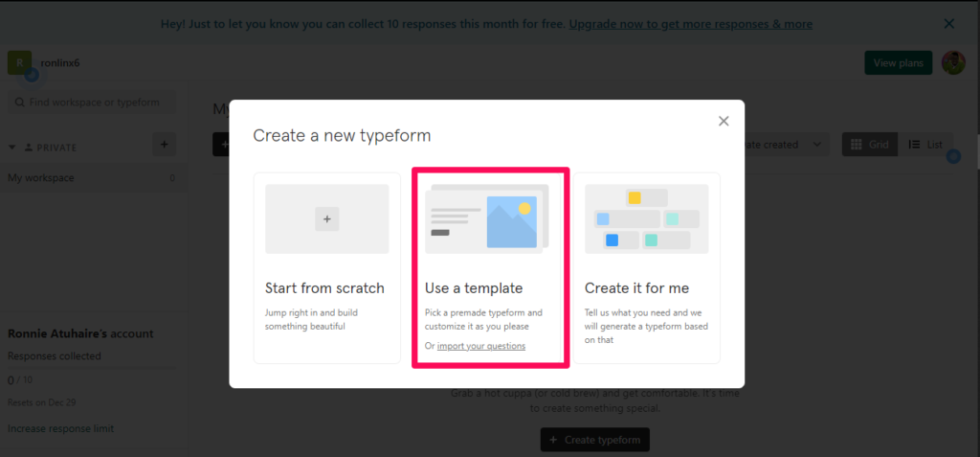The height and width of the screenshot is (457, 980).
Task: Click the Resets on Dec 29 text
Action: click(x=42, y=402)
